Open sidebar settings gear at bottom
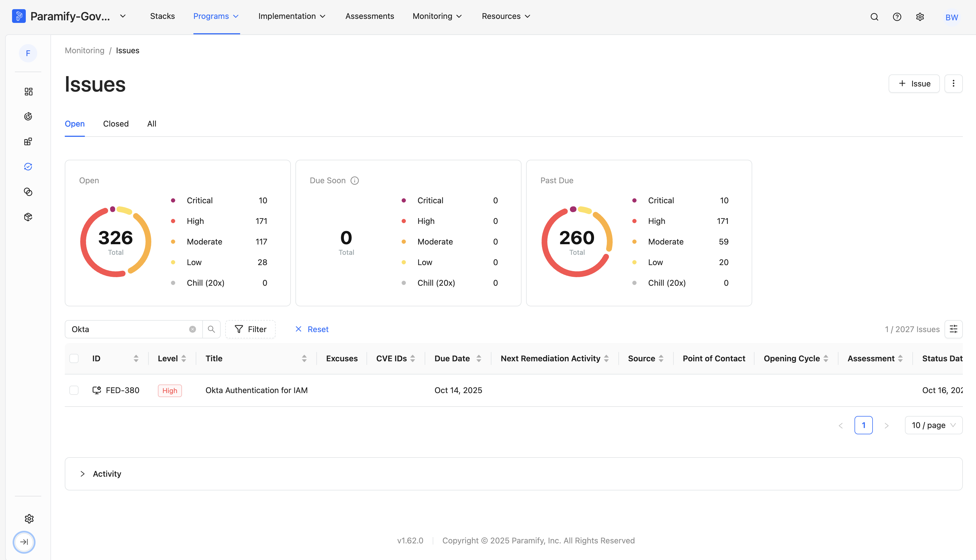The image size is (976, 560). tap(29, 518)
